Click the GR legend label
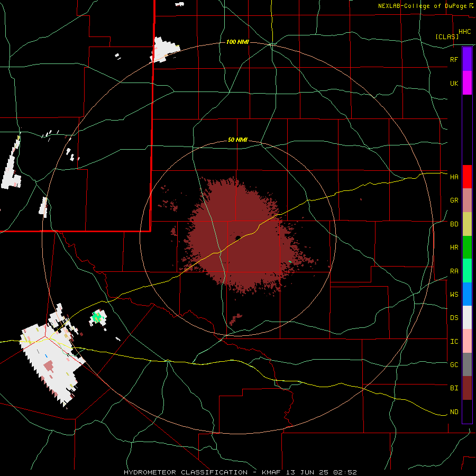The width and height of the screenshot is (476, 476). coord(454,200)
